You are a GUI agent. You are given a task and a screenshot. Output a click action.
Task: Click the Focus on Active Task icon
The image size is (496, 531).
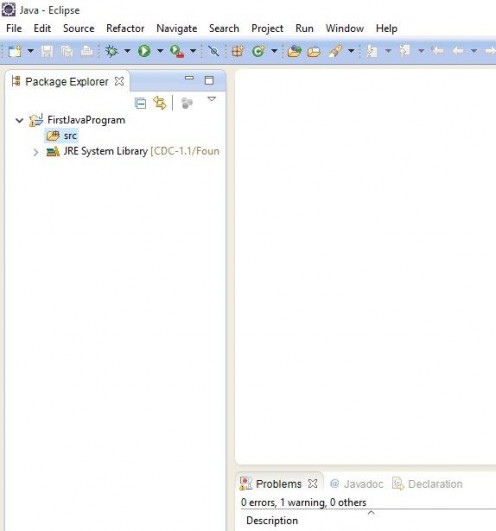(x=187, y=103)
